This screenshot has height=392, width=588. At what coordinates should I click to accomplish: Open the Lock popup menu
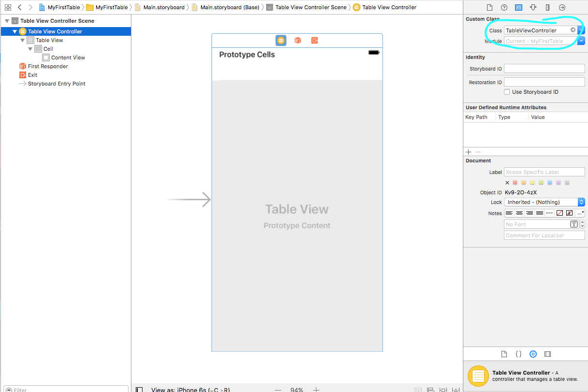pos(545,202)
